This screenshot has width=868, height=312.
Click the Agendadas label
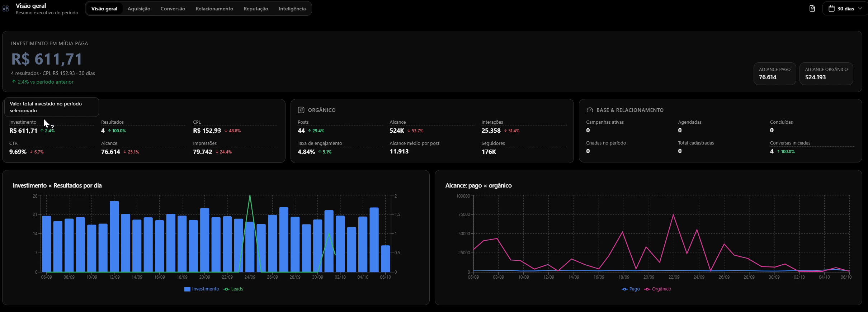[690, 122]
